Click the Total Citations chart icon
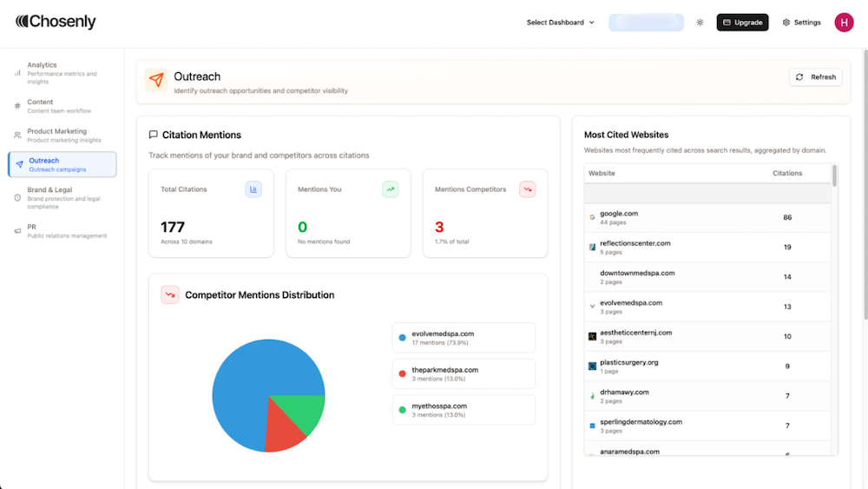Image resolution: width=868 pixels, height=489 pixels. (x=253, y=189)
